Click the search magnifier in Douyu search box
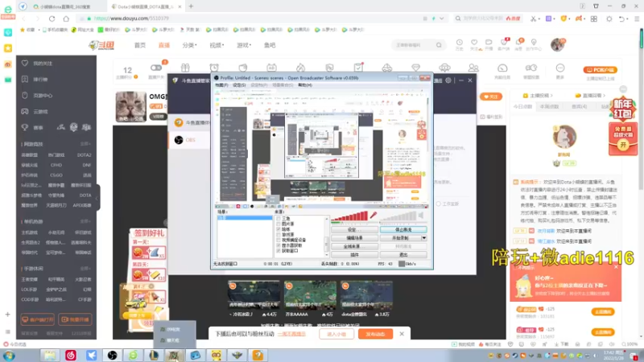The image size is (644, 362). tap(439, 45)
